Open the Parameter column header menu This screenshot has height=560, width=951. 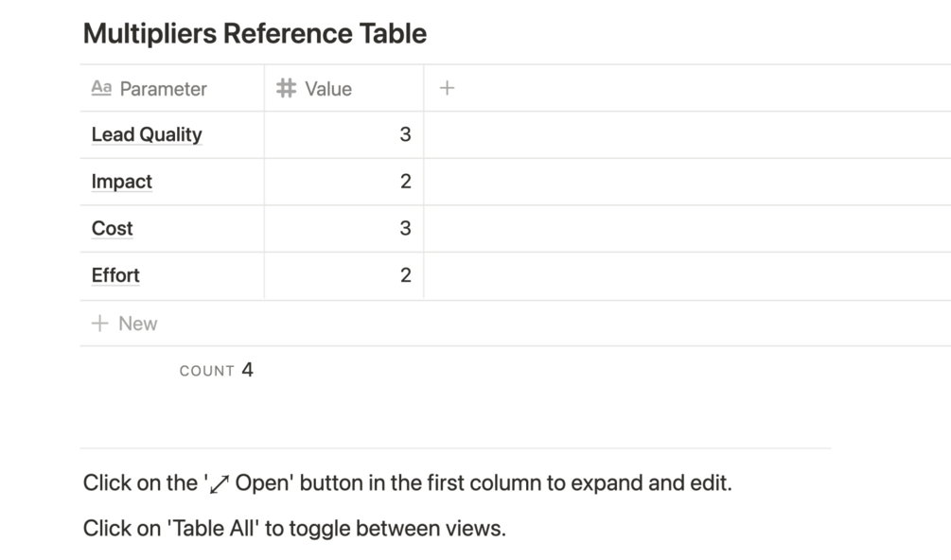[x=163, y=89]
